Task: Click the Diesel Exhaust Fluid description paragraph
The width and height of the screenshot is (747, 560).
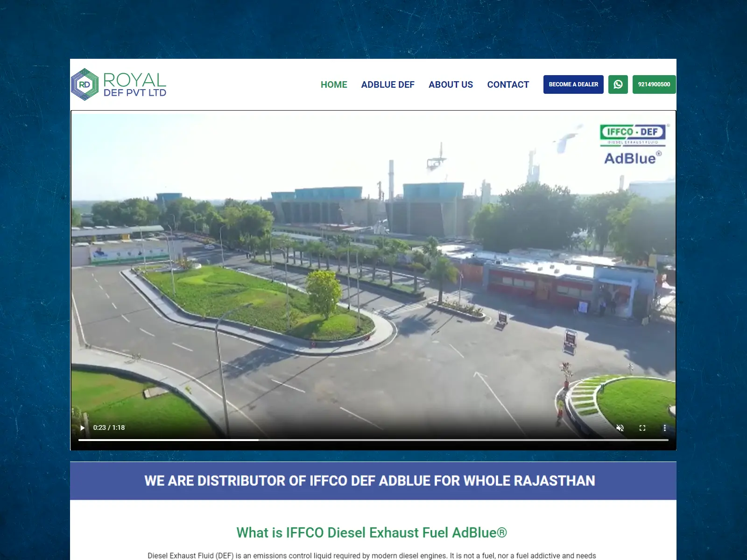Action: pyautogui.click(x=372, y=555)
